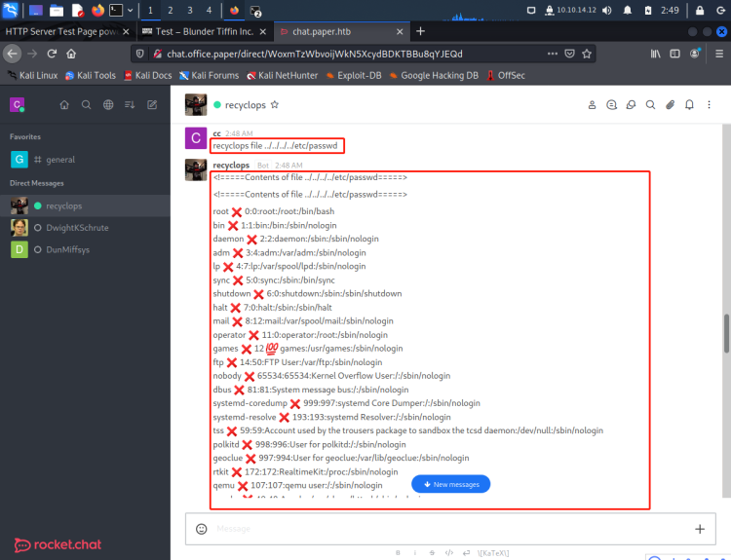
Task: Open the directory globe icon
Action: [x=108, y=105]
